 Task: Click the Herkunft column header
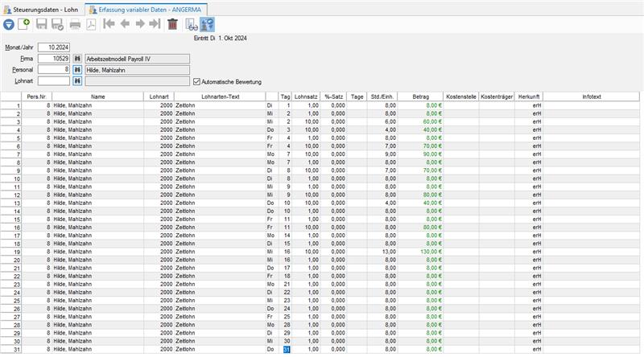click(529, 96)
